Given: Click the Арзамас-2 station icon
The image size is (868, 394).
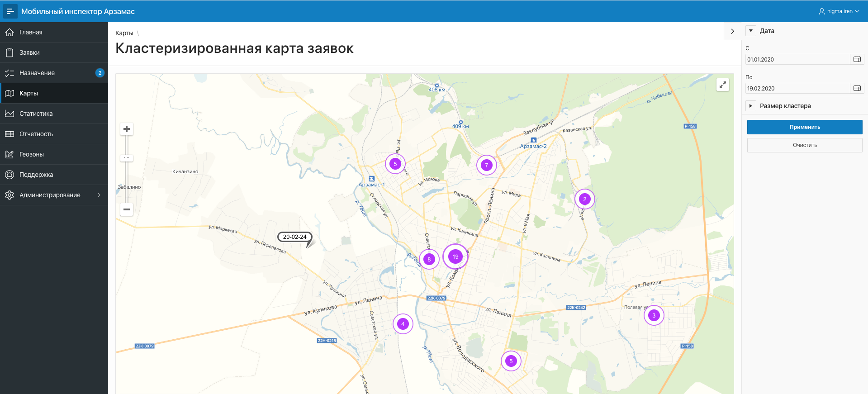Looking at the screenshot, I should pyautogui.click(x=534, y=140).
